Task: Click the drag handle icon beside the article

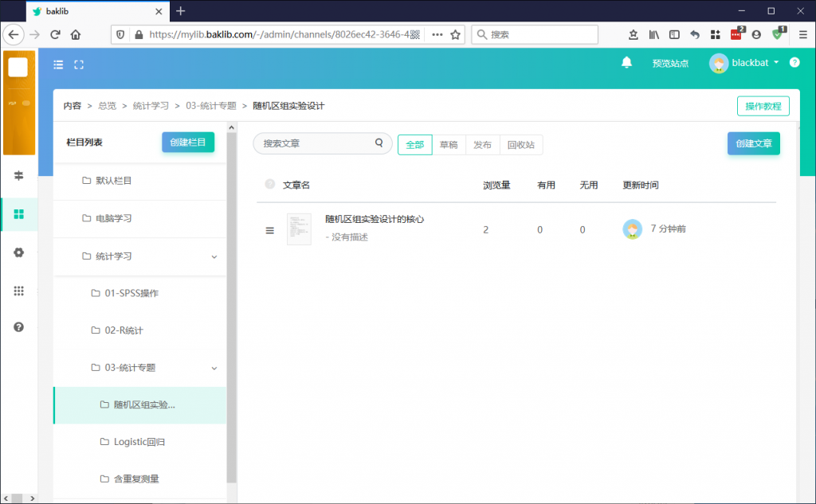Action: (x=269, y=230)
